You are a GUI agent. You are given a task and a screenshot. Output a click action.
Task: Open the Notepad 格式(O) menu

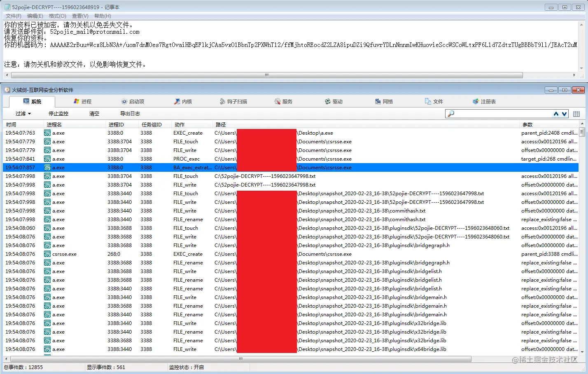pyautogui.click(x=57, y=16)
